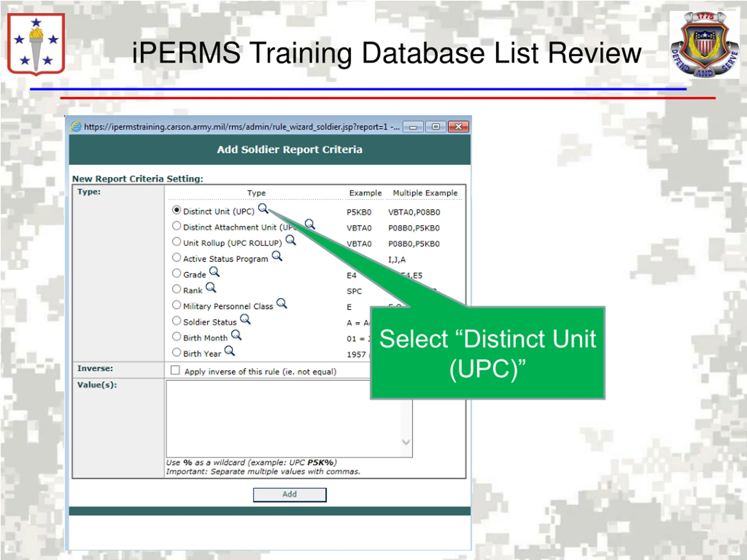Image resolution: width=747 pixels, height=560 pixels.
Task: Click the Value(s) box scroll down arrow
Action: click(x=406, y=442)
